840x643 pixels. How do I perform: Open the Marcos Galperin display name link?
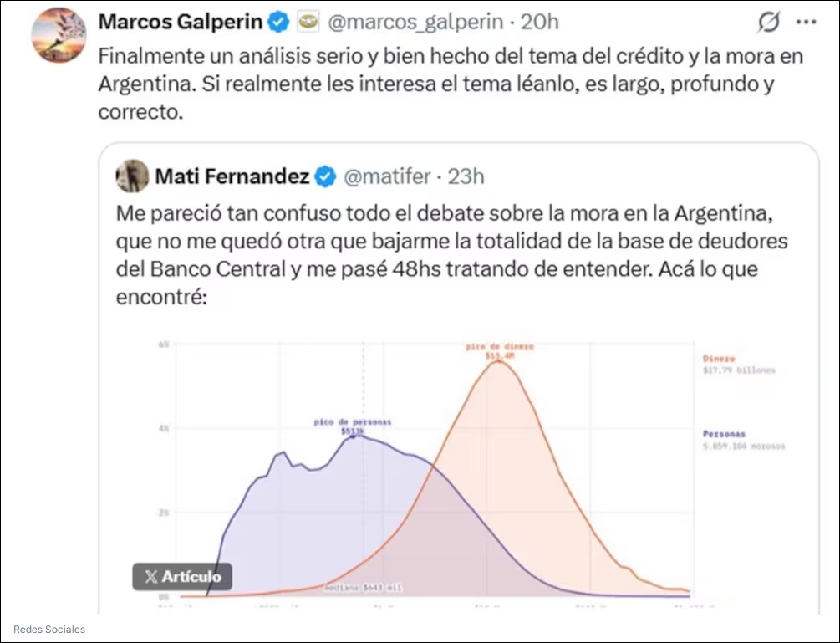point(181,22)
